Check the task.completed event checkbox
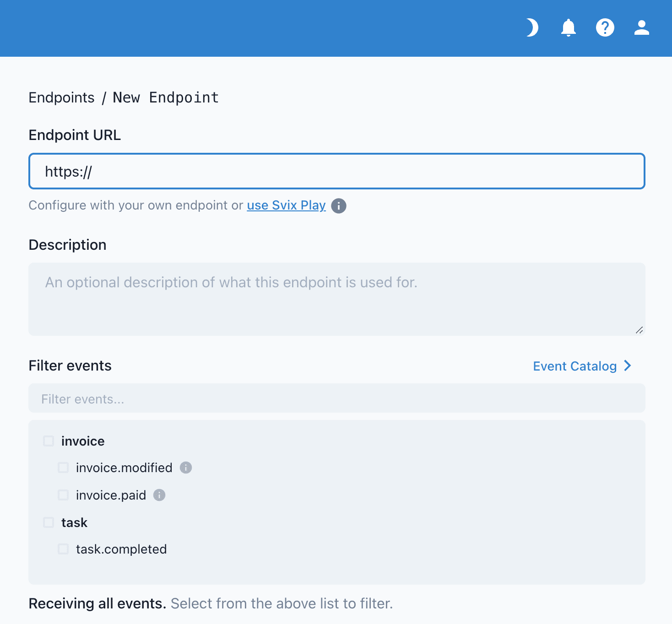Screen dimensions: 672x624 click(63, 549)
